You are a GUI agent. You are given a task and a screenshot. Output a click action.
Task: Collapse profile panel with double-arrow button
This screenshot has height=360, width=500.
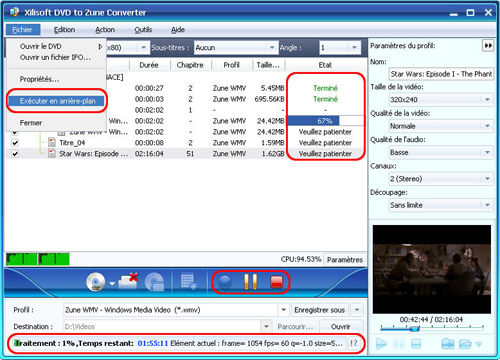pyautogui.click(x=488, y=46)
